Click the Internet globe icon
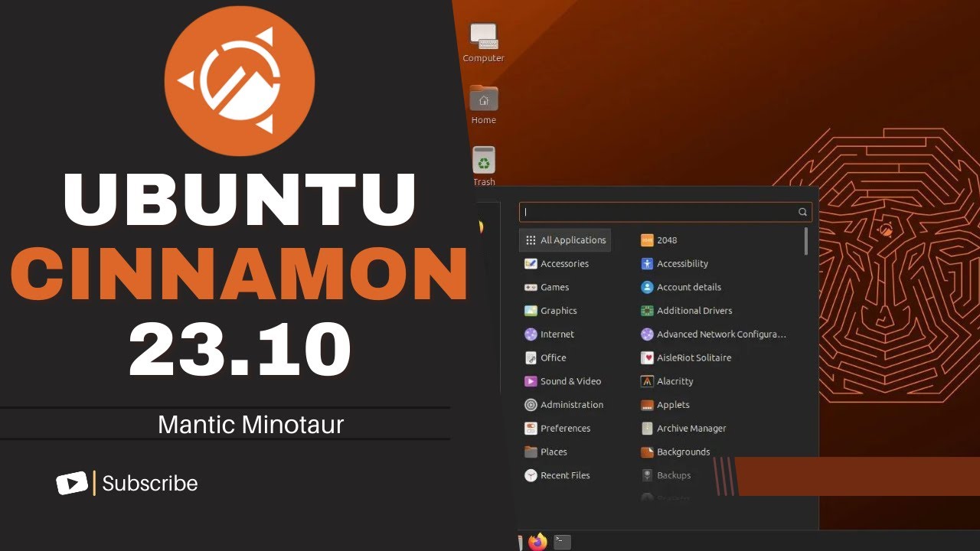Viewport: 980px width, 551px height. coord(531,334)
